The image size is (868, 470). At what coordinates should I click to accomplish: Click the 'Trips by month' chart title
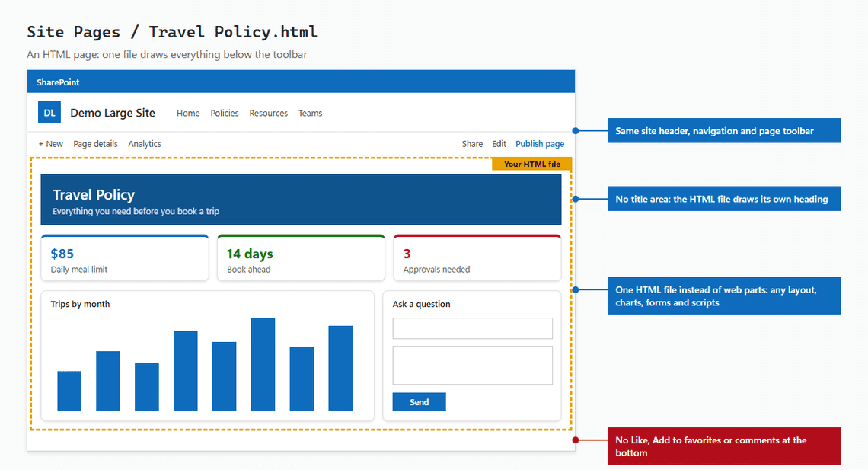point(80,304)
